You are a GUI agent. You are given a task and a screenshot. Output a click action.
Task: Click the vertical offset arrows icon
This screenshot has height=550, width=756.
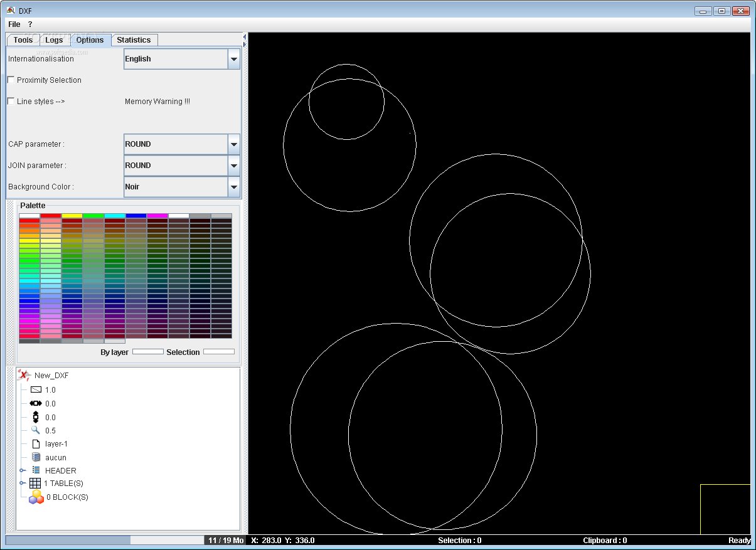(36, 417)
